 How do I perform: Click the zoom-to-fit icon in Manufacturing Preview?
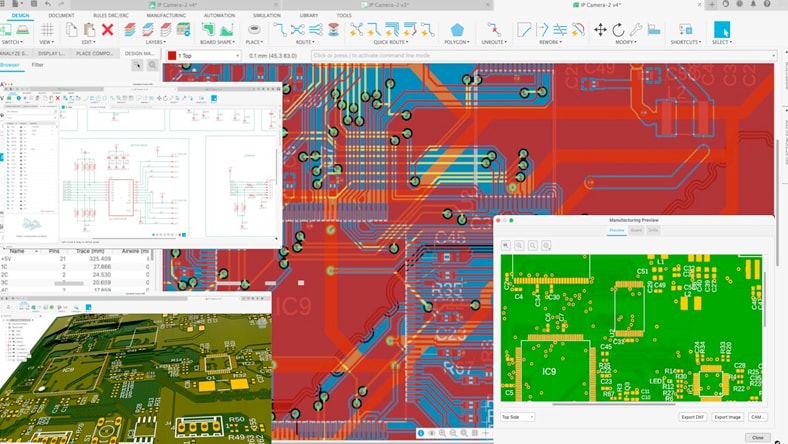click(x=506, y=245)
